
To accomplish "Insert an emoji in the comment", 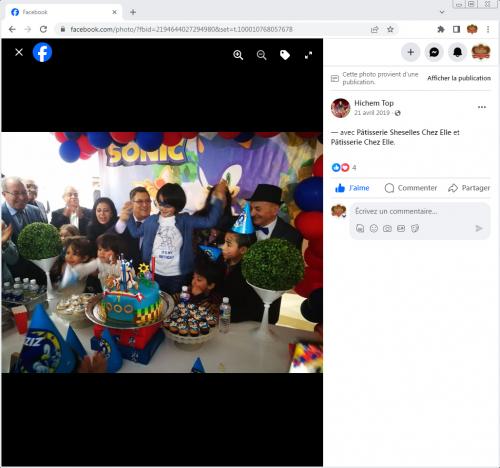I will pos(374,228).
